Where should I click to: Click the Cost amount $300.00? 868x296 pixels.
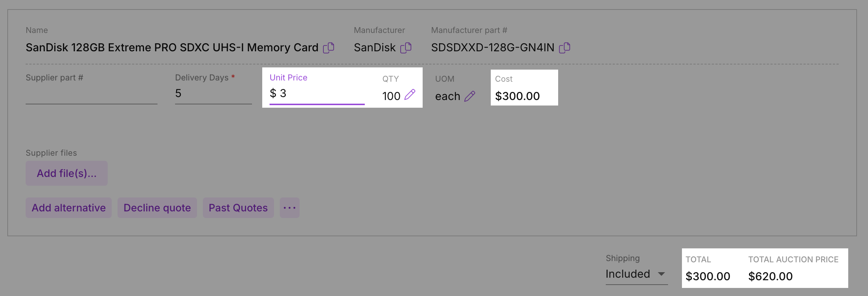point(517,96)
